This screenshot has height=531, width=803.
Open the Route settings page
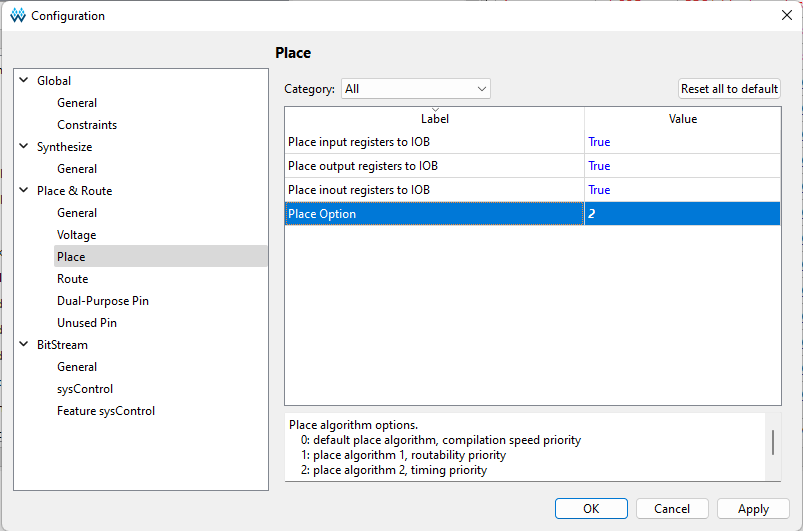pyautogui.click(x=72, y=279)
